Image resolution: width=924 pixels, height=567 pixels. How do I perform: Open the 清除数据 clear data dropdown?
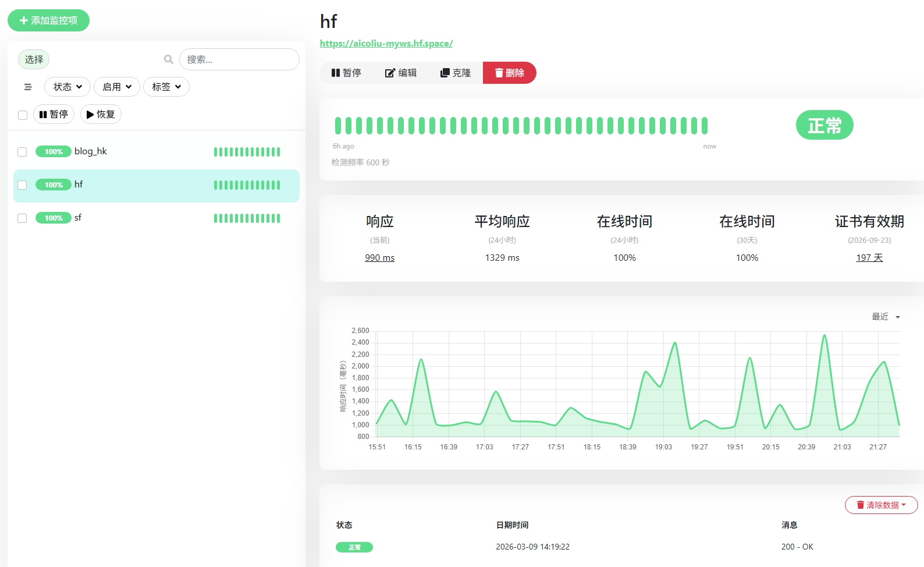[x=882, y=505]
